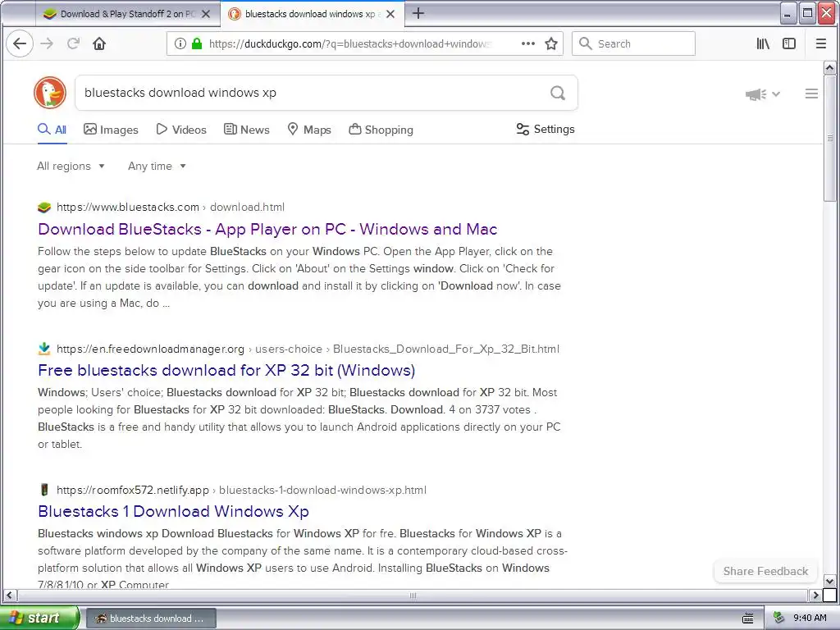
Task: Open the DuckDuckGo megaphone announcements menu
Action: pyautogui.click(x=762, y=94)
